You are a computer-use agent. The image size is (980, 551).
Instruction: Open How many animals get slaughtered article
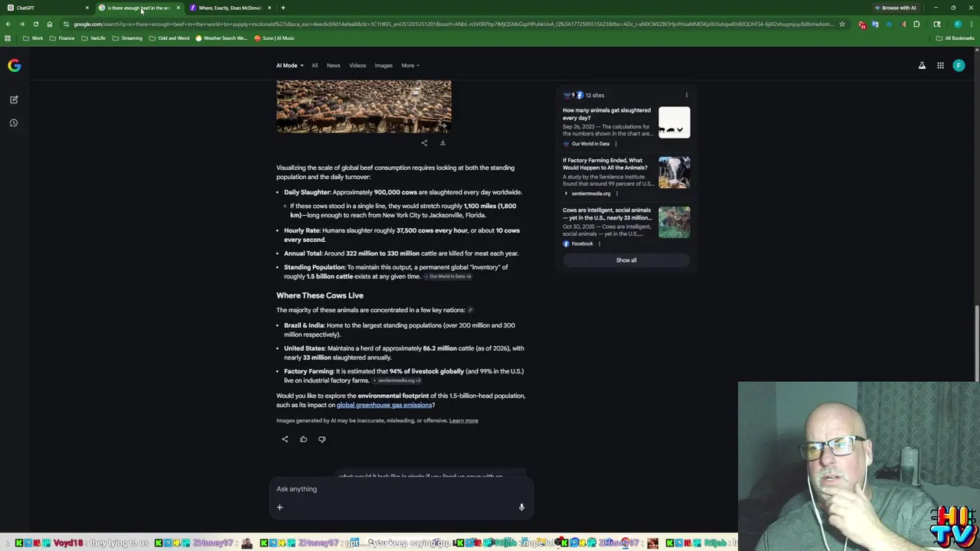coord(606,114)
